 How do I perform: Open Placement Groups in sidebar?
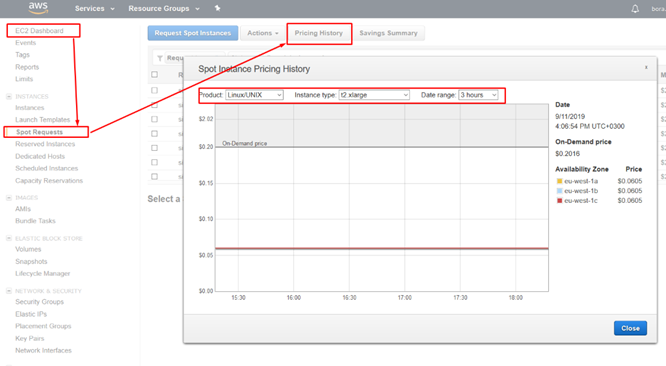tap(43, 326)
